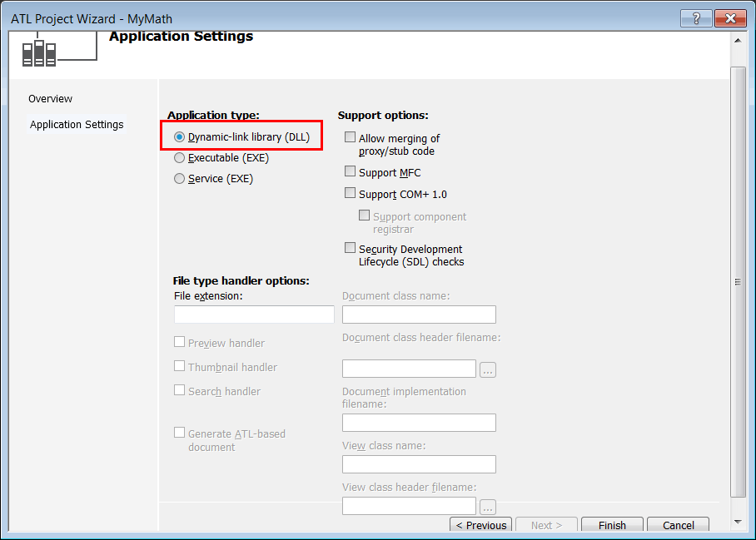
Task: Enable Support COM+ 1.0 checkbox
Action: pyautogui.click(x=350, y=193)
